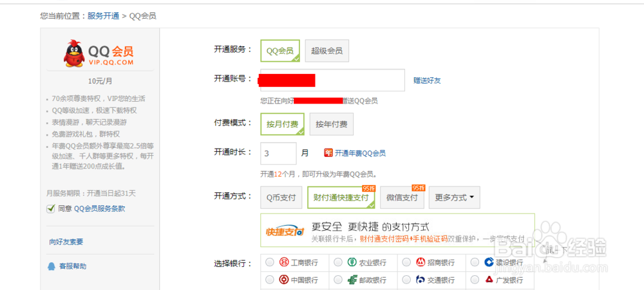The height and width of the screenshot is (290, 644).
Task: Toggle the 同意 QQ会员服务条款 checkbox
Action: pyautogui.click(x=50, y=209)
